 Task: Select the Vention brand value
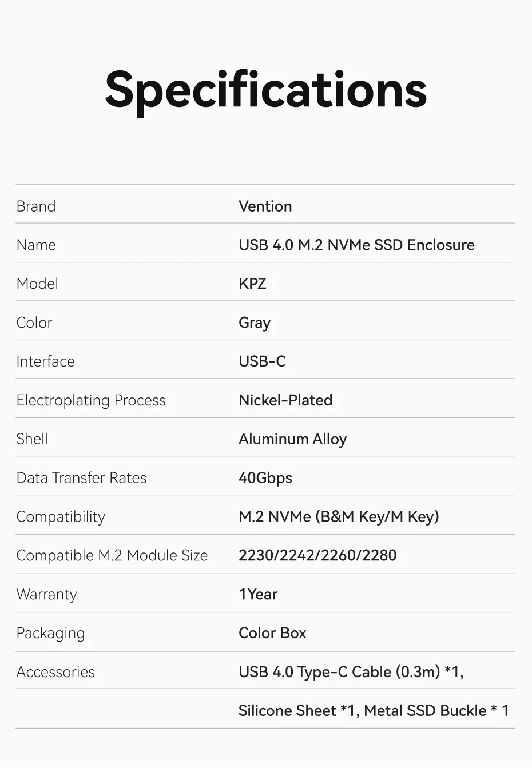pyautogui.click(x=265, y=206)
